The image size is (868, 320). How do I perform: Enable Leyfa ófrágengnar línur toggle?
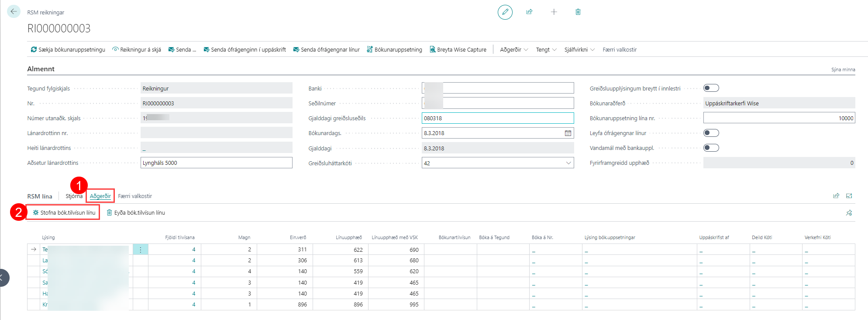[x=711, y=133]
